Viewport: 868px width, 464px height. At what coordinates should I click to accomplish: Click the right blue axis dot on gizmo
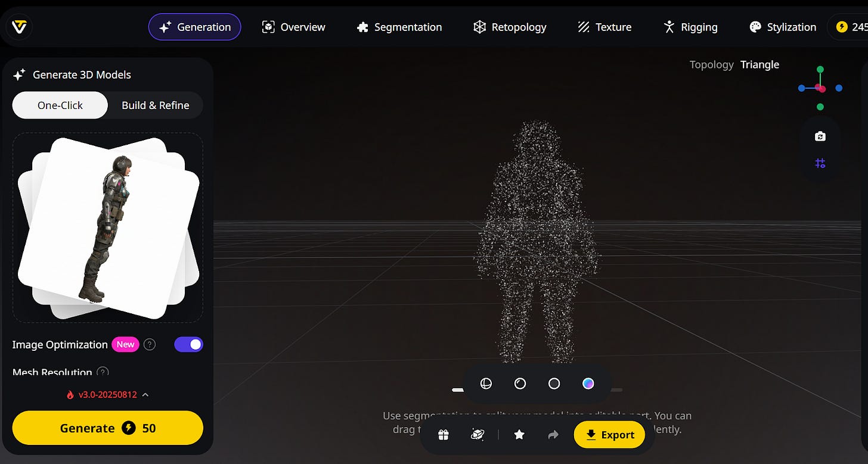(839, 88)
